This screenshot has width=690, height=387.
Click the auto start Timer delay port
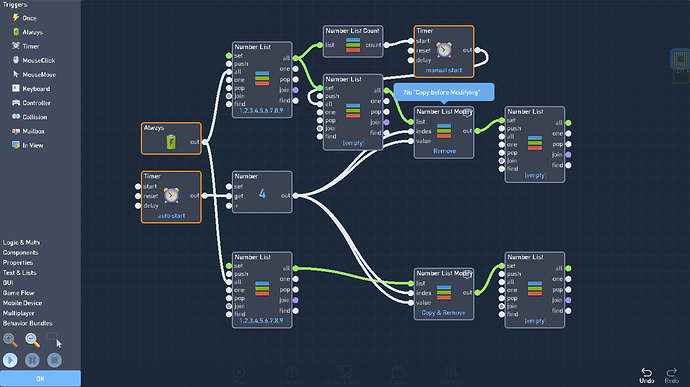[138, 206]
